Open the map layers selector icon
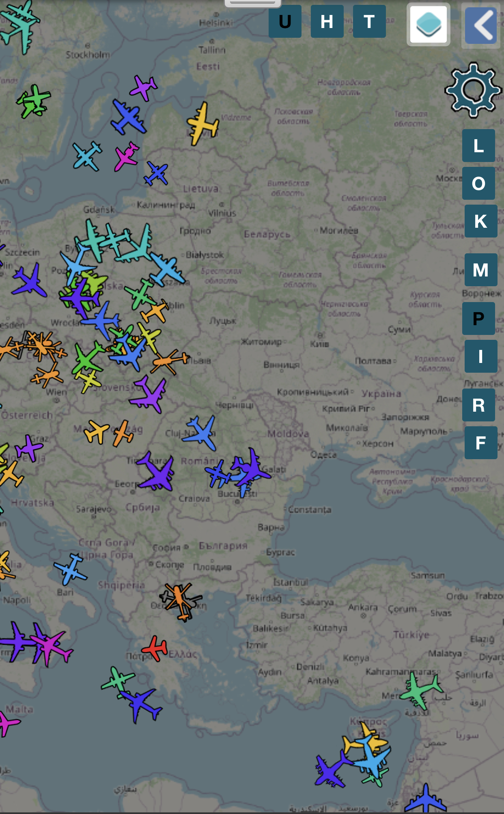Viewport: 504px width, 814px height. 429,24
